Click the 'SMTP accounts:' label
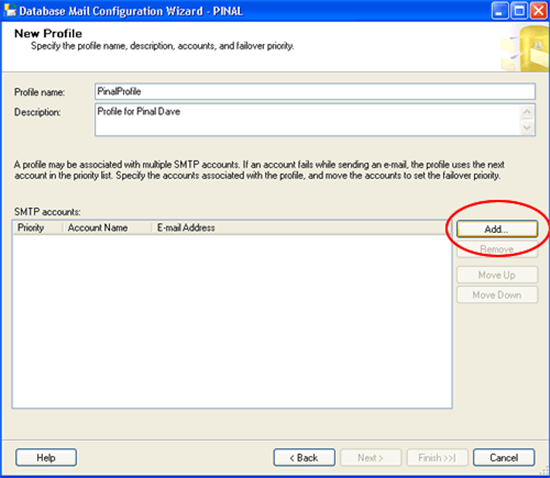550x478 pixels. [47, 212]
